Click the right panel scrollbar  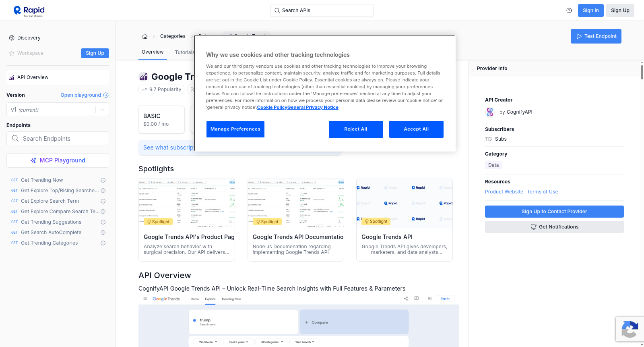(642, 72)
